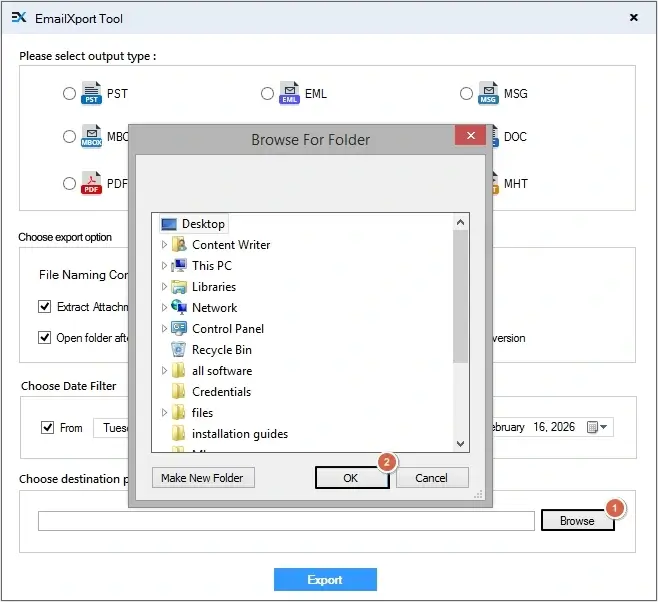This screenshot has width=658, height=602.
Task: Uncheck the Extract Attachments checkbox
Action: coord(44,306)
